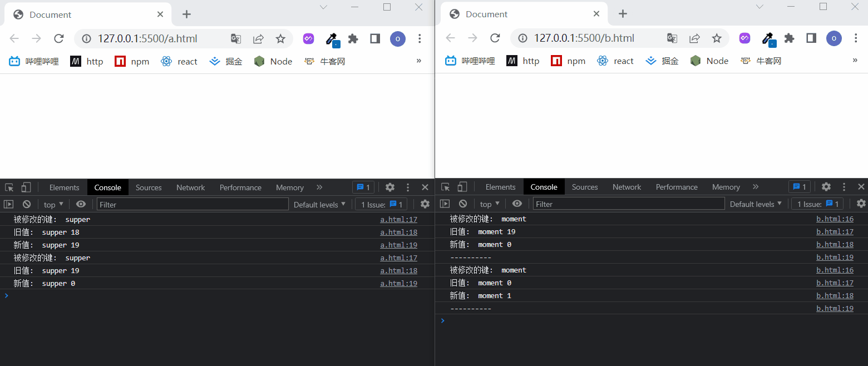Screen dimensions: 868x366
Task: Open the extensions puzzle icon in right window
Action: pyautogui.click(x=789, y=38)
